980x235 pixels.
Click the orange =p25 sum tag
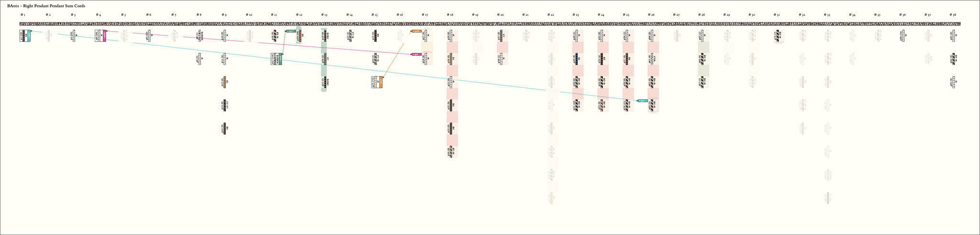[x=416, y=31]
